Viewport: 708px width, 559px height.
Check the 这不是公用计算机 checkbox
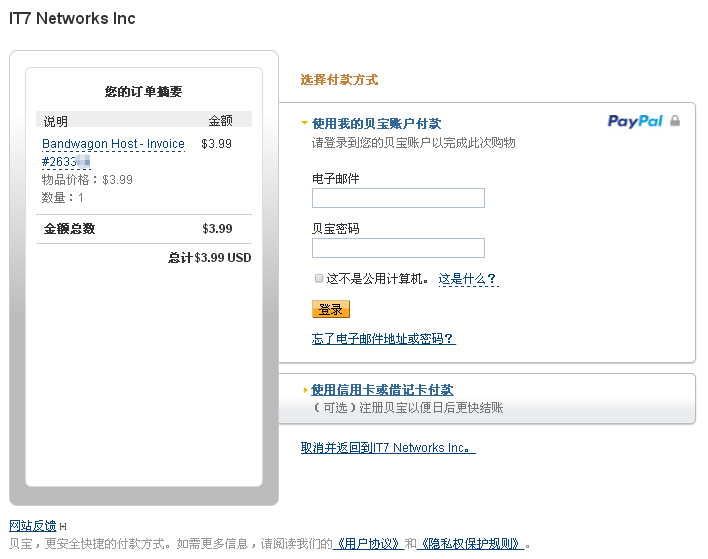tap(319, 278)
